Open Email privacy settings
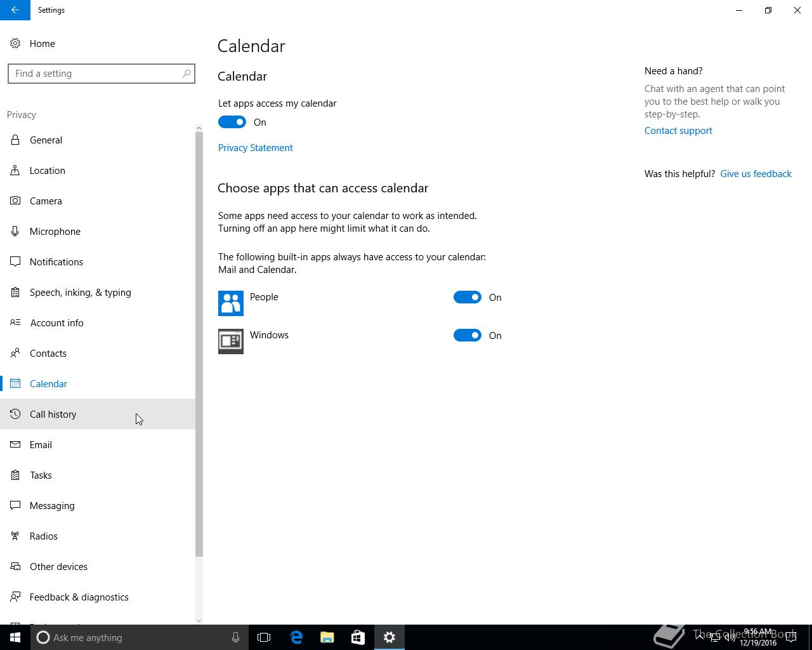The image size is (812, 650). click(98, 444)
